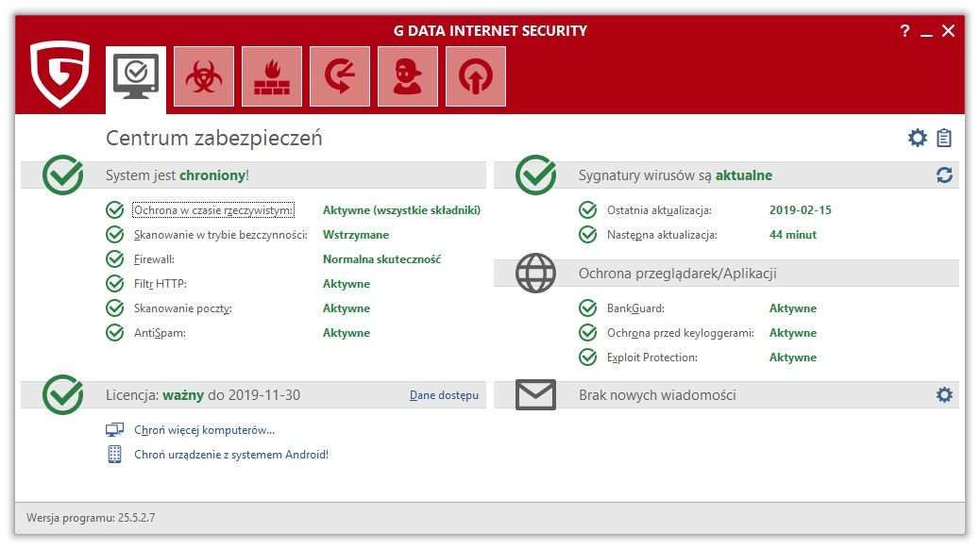Click the G DATA shield logo
This screenshot has height=549, width=980.
60,74
